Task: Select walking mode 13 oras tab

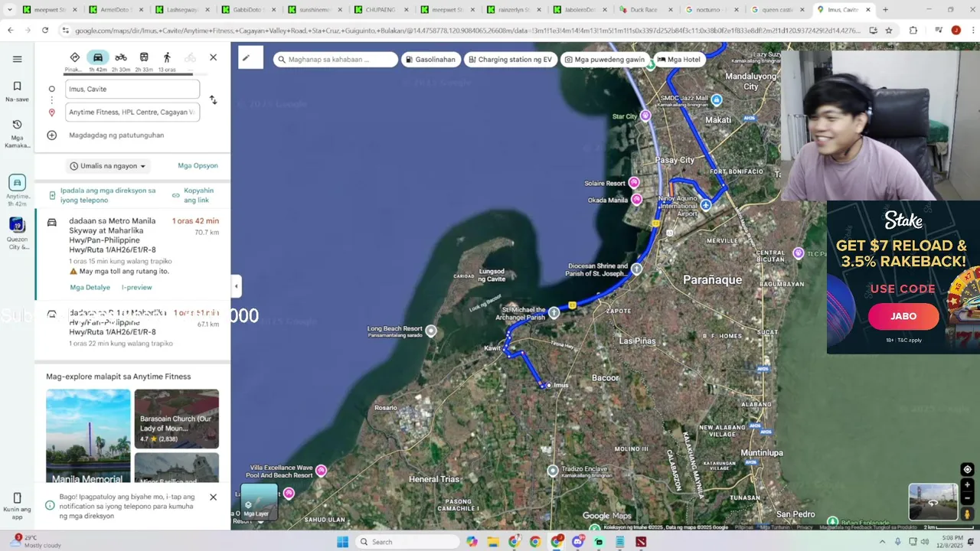Action: pyautogui.click(x=167, y=61)
